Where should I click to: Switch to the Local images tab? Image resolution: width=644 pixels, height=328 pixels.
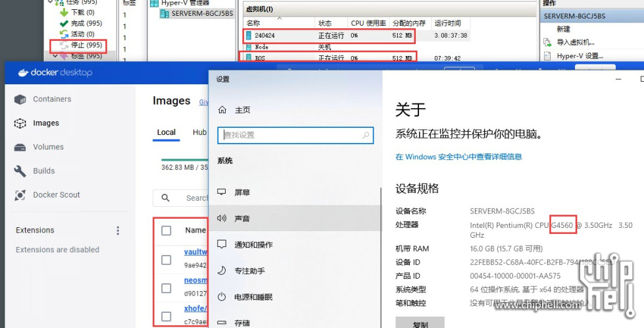[166, 132]
